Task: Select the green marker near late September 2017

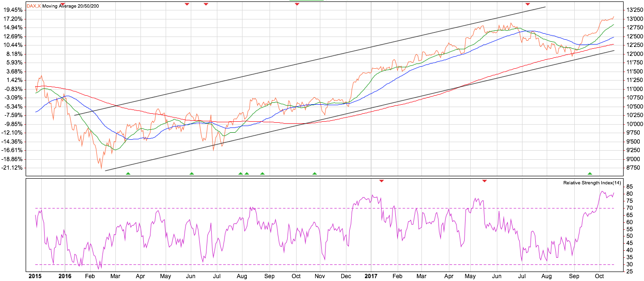Action: point(590,173)
